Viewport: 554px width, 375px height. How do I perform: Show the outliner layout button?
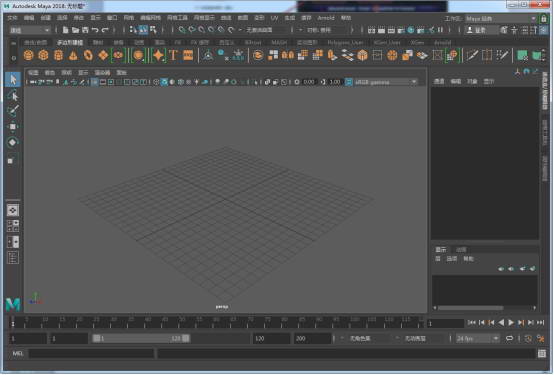click(13, 258)
